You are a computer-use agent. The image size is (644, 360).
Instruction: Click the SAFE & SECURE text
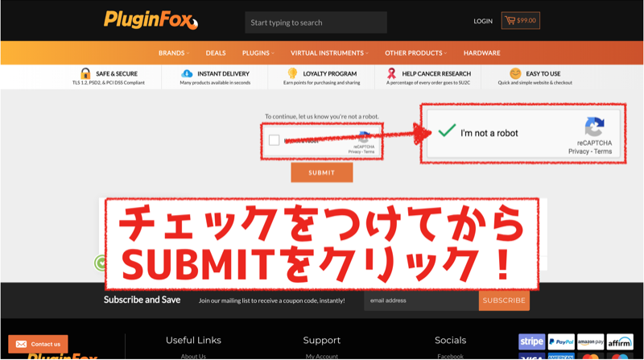[117, 73]
